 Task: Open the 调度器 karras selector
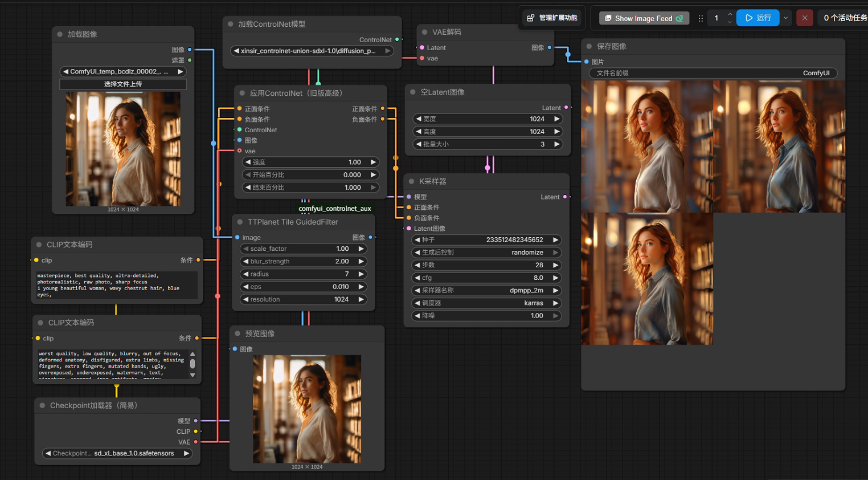coord(486,303)
